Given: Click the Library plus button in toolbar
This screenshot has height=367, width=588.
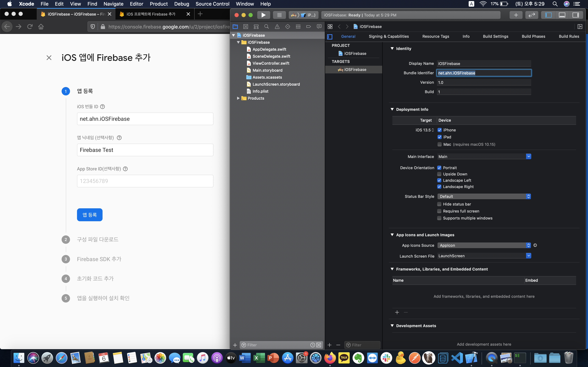Looking at the screenshot, I should [516, 15].
